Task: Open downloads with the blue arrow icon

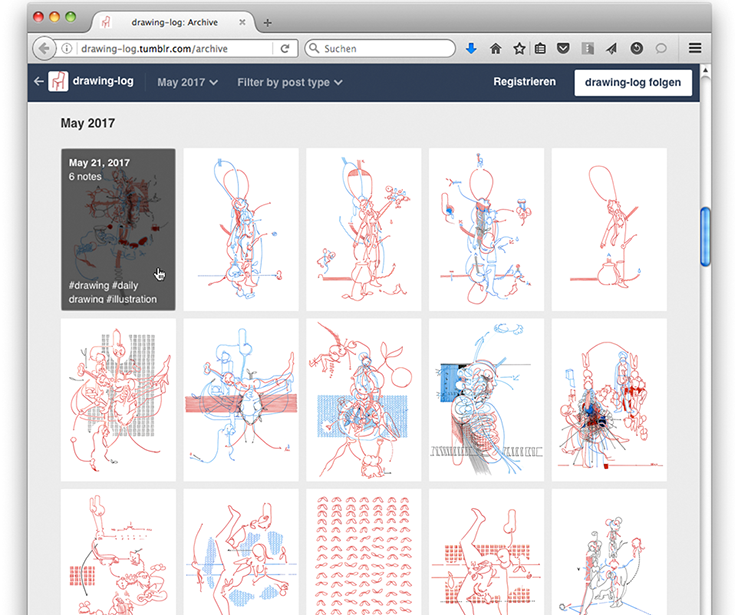Action: coord(471,48)
